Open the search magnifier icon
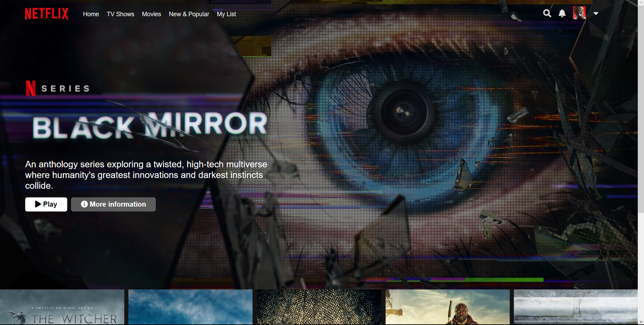This screenshot has height=325, width=644. pos(547,13)
